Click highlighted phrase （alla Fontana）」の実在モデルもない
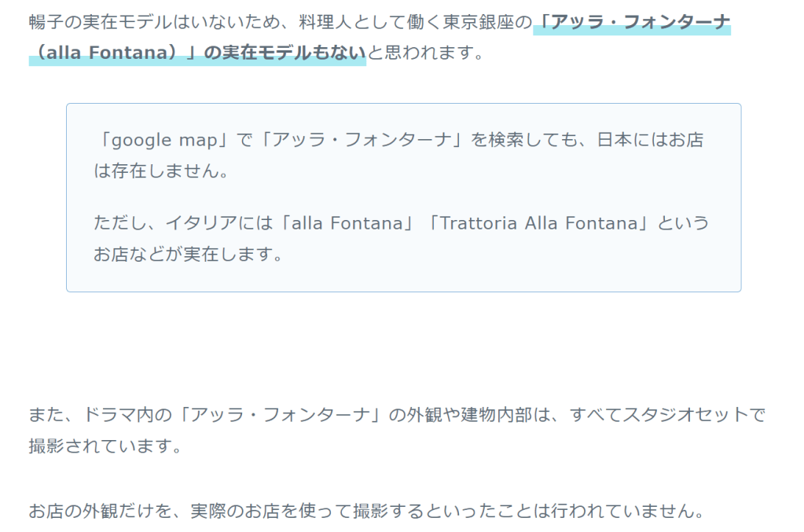This screenshot has width=804, height=532. [x=197, y=53]
